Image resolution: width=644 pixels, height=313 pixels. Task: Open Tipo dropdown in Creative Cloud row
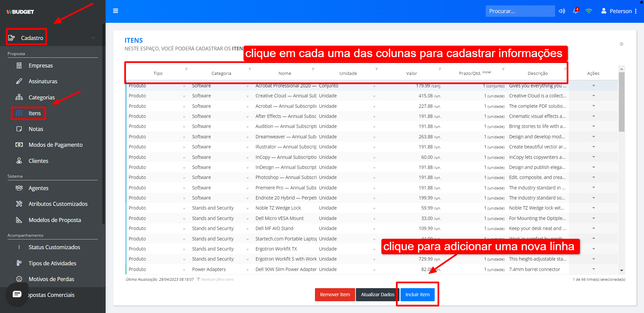click(x=184, y=96)
